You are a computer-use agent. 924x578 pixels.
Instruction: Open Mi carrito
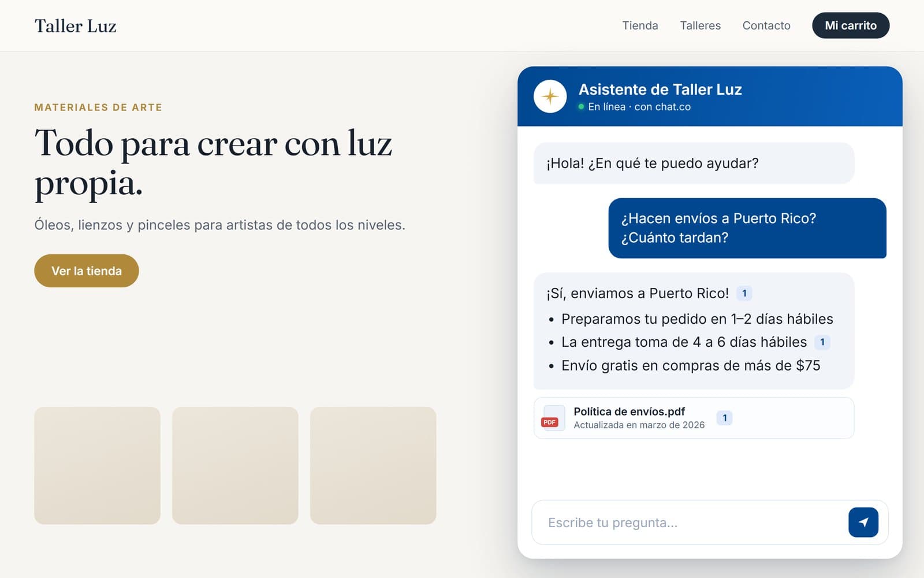pyautogui.click(x=851, y=25)
